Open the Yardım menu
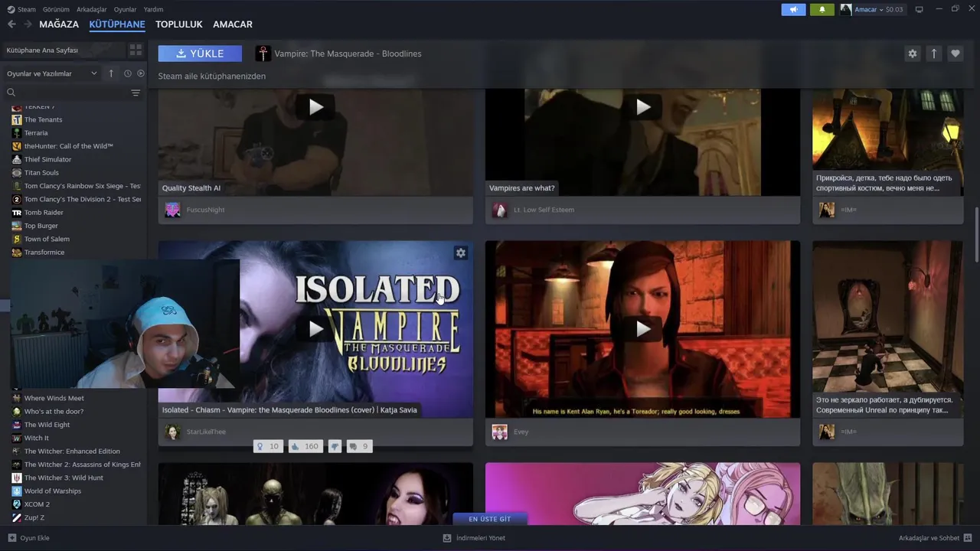980x551 pixels. pyautogui.click(x=153, y=9)
